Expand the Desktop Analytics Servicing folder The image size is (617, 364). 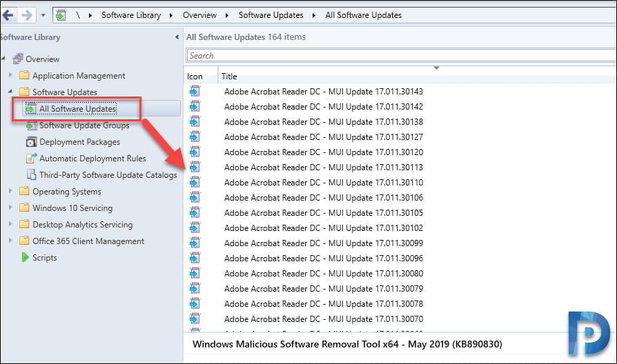[x=10, y=223]
